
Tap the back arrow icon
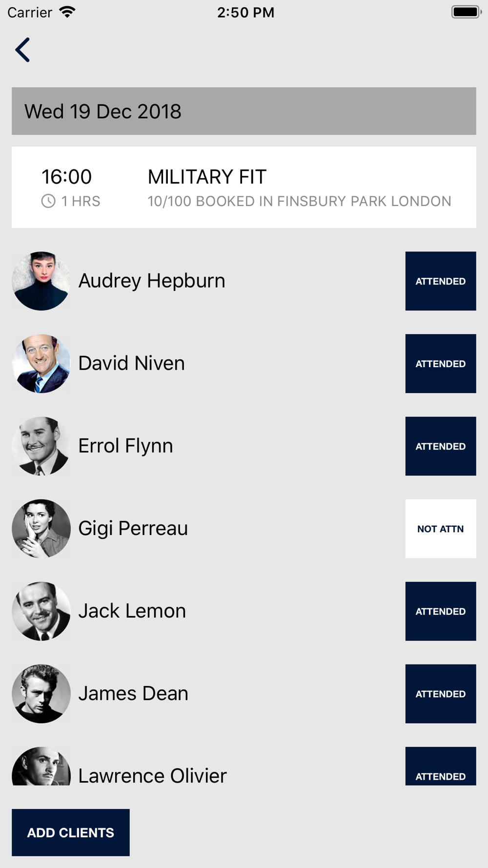tap(22, 50)
